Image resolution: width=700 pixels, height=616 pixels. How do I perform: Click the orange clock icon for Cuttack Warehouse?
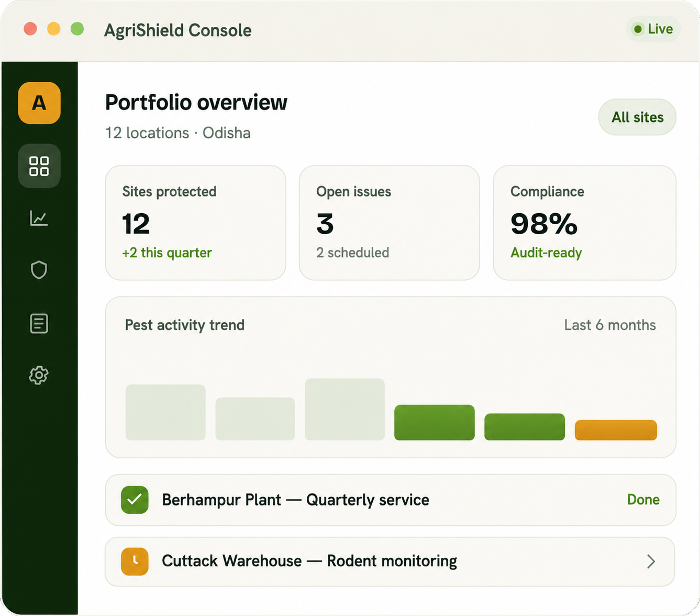[135, 562]
